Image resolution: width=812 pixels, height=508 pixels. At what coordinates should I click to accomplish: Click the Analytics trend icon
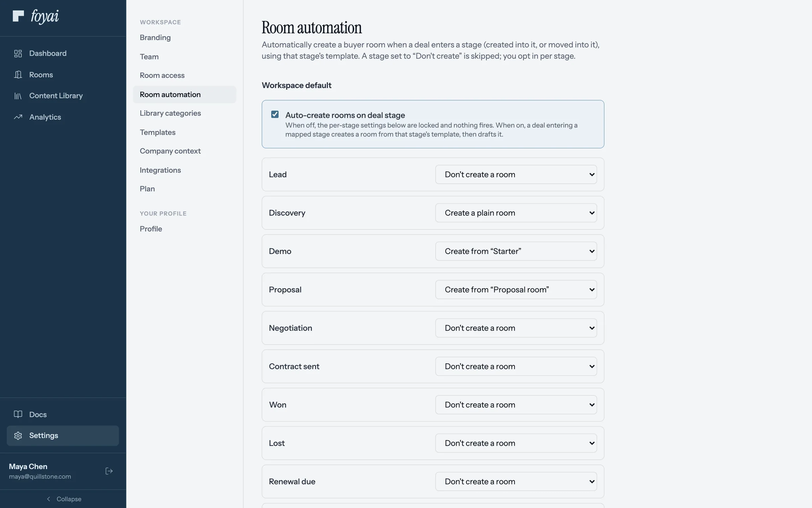[18, 117]
